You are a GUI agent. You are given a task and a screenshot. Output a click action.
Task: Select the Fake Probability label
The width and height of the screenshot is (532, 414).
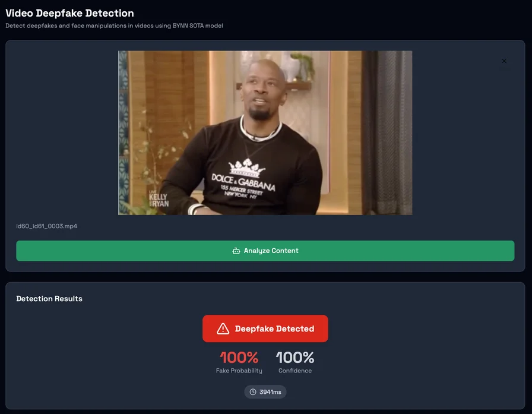coord(239,370)
